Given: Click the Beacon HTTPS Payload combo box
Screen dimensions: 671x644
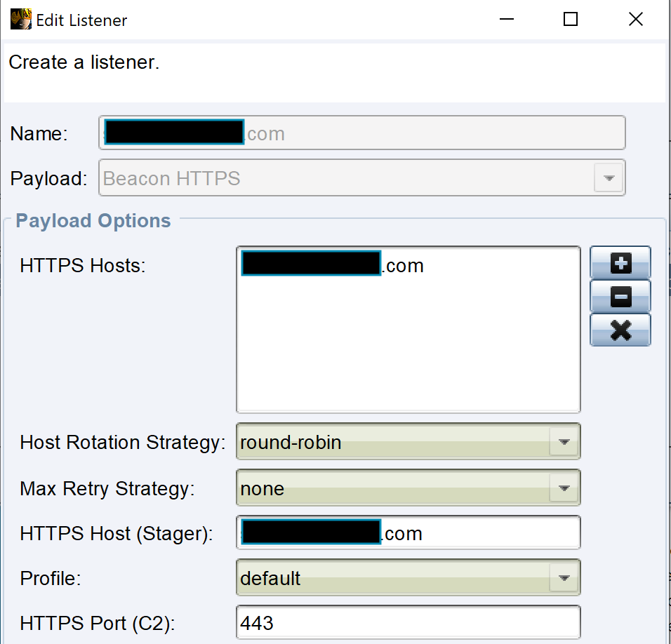Looking at the screenshot, I should tap(361, 178).
